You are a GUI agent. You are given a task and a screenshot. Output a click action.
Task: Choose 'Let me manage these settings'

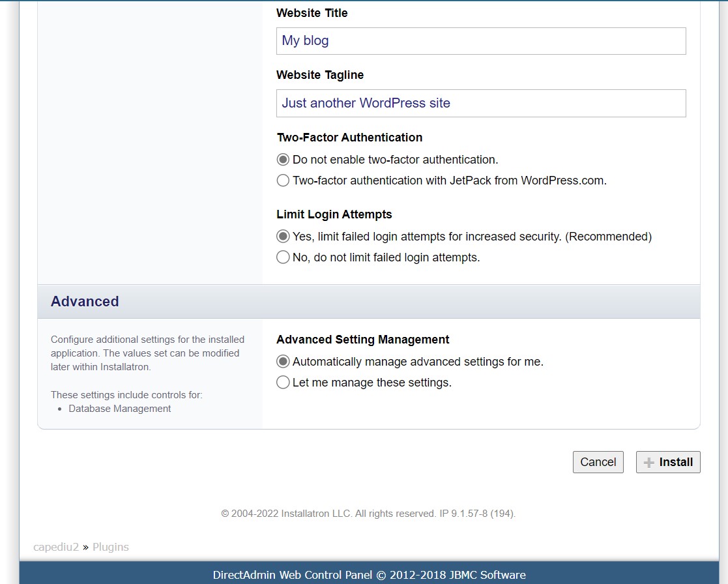pos(283,383)
